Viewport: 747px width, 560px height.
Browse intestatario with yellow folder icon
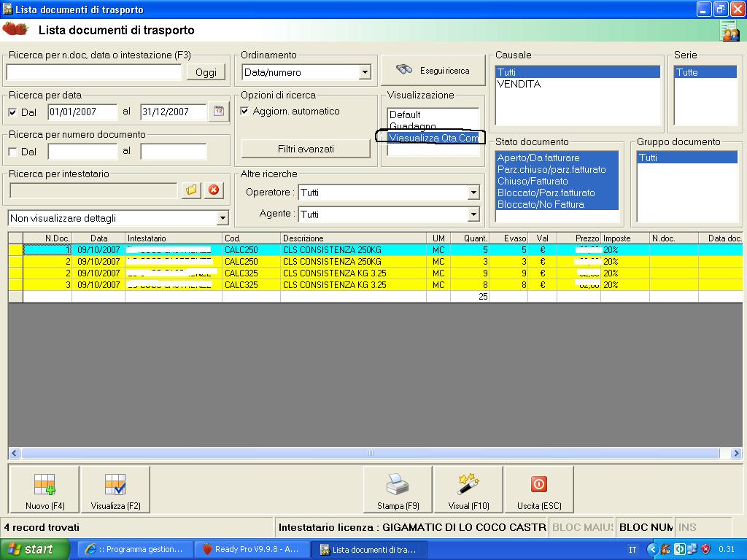coord(191,190)
